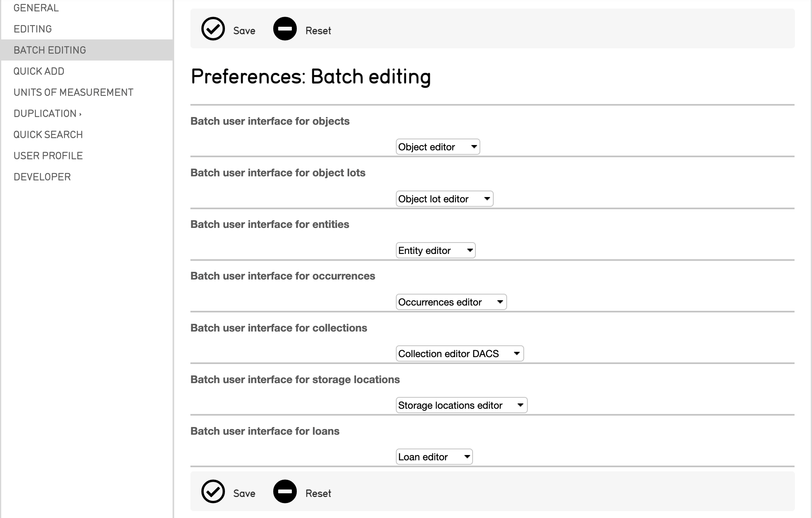812x518 pixels.
Task: Select Quick Add in sidebar
Action: pos(39,72)
